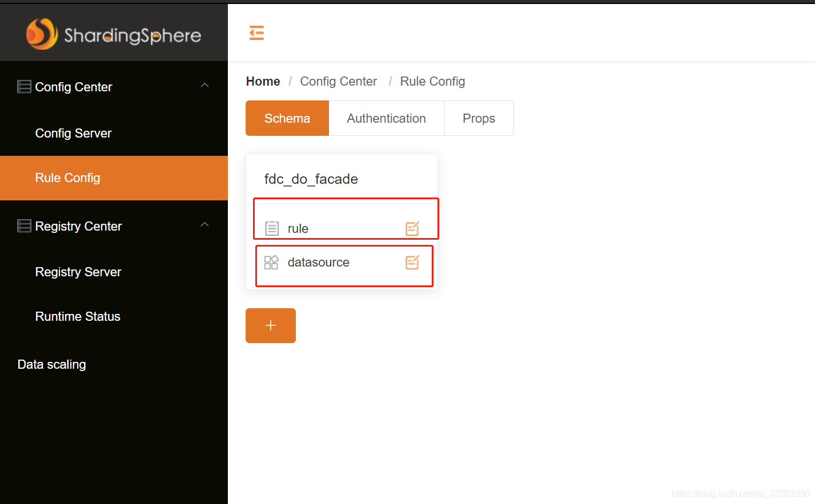
Task: Click Config Center breadcrumb
Action: (339, 81)
